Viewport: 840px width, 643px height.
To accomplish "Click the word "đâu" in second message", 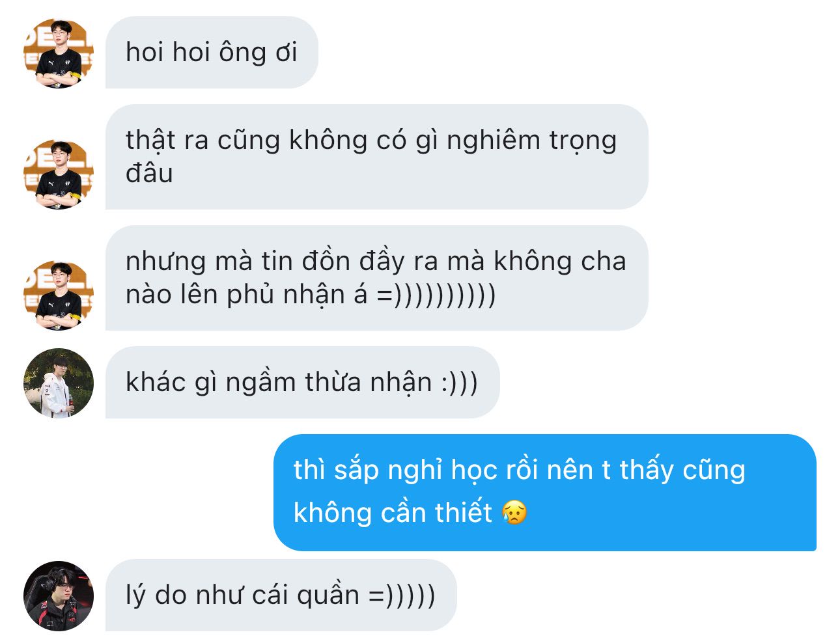I will tap(149, 174).
